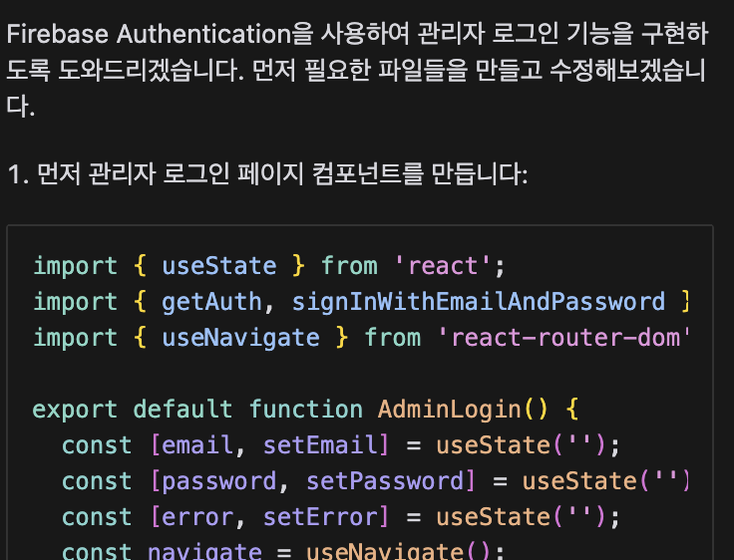Click the heading '1. 먼저 관리자 로그인 페이지 컴포넌트를 만듭니다:'

click(267, 173)
